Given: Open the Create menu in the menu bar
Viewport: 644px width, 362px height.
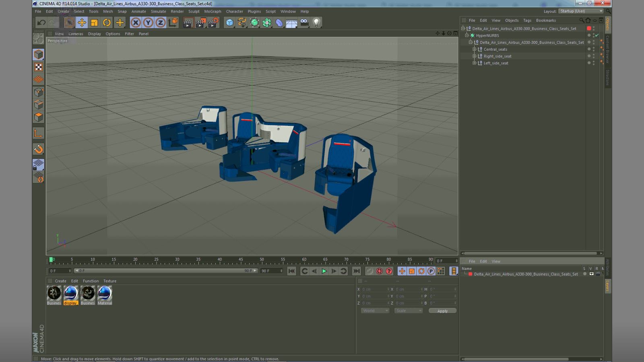Looking at the screenshot, I should [64, 11].
